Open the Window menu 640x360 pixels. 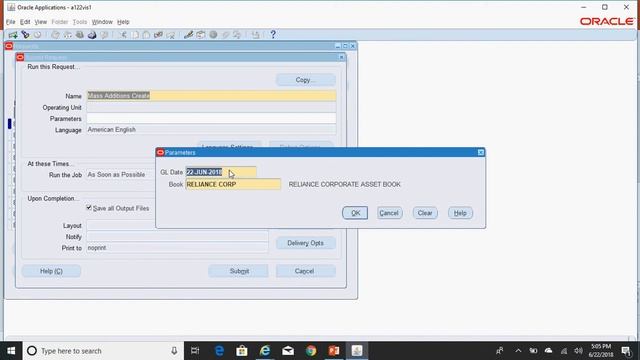[x=102, y=22]
